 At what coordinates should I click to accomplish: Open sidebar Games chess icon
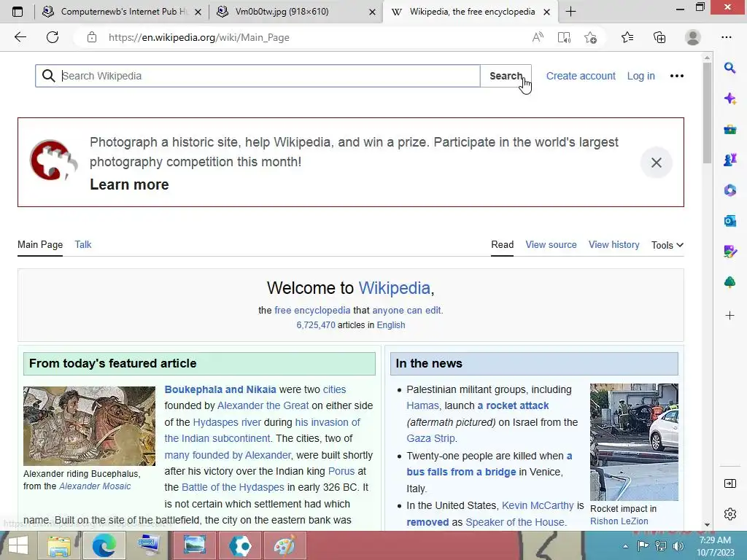point(729,160)
